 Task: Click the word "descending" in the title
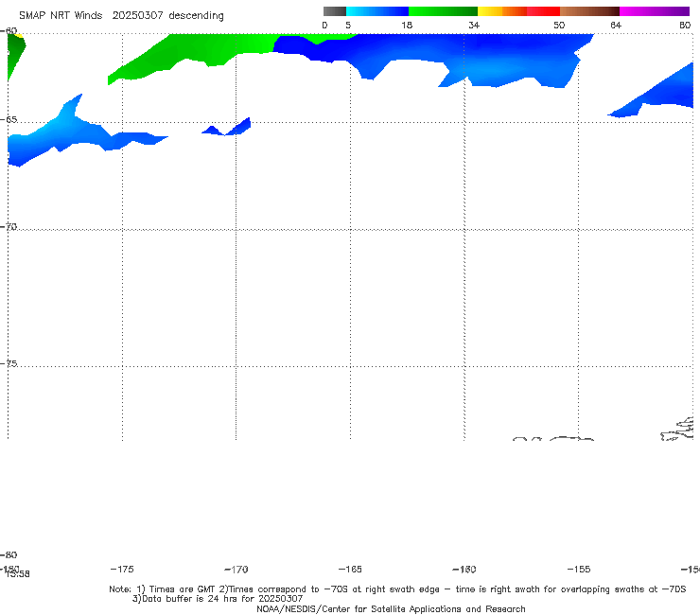coord(196,16)
